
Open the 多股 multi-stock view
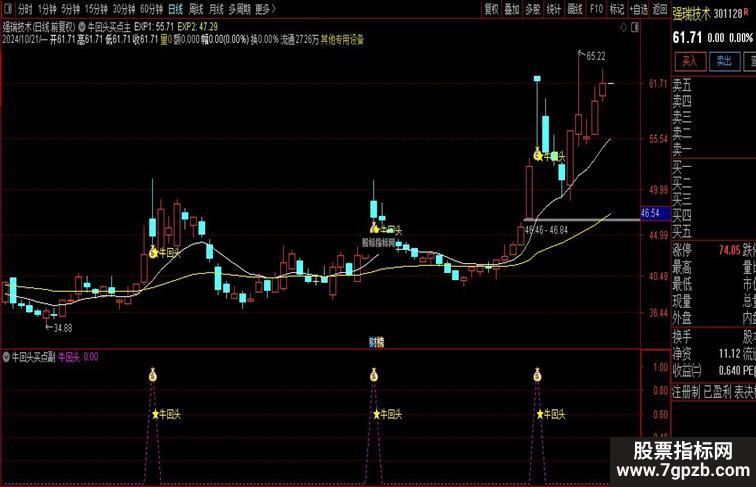click(x=532, y=9)
